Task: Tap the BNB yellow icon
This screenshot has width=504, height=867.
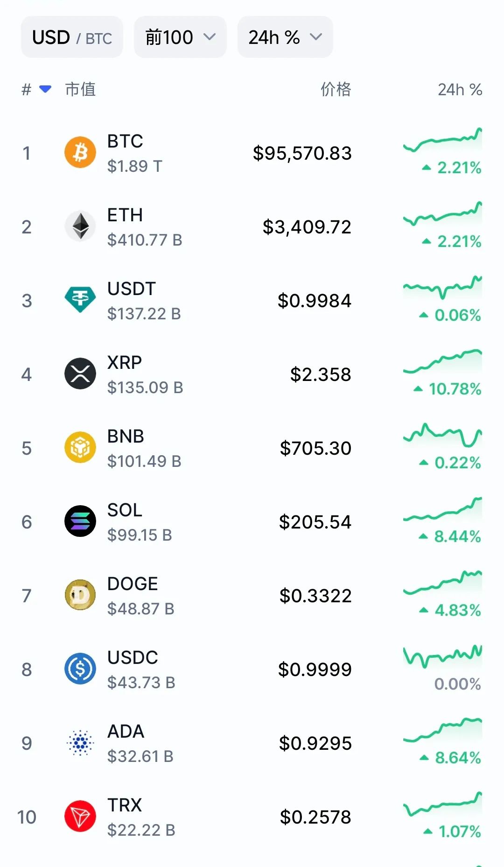Action: (80, 447)
